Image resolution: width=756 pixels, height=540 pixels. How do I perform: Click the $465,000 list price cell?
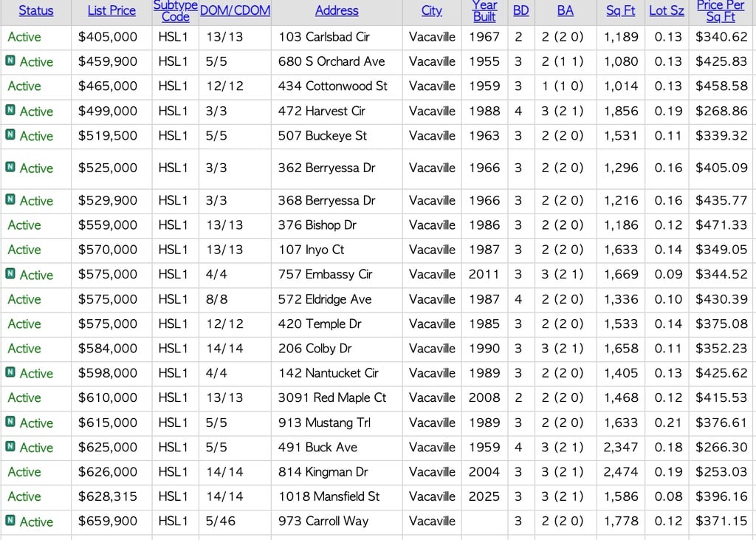[x=108, y=86]
